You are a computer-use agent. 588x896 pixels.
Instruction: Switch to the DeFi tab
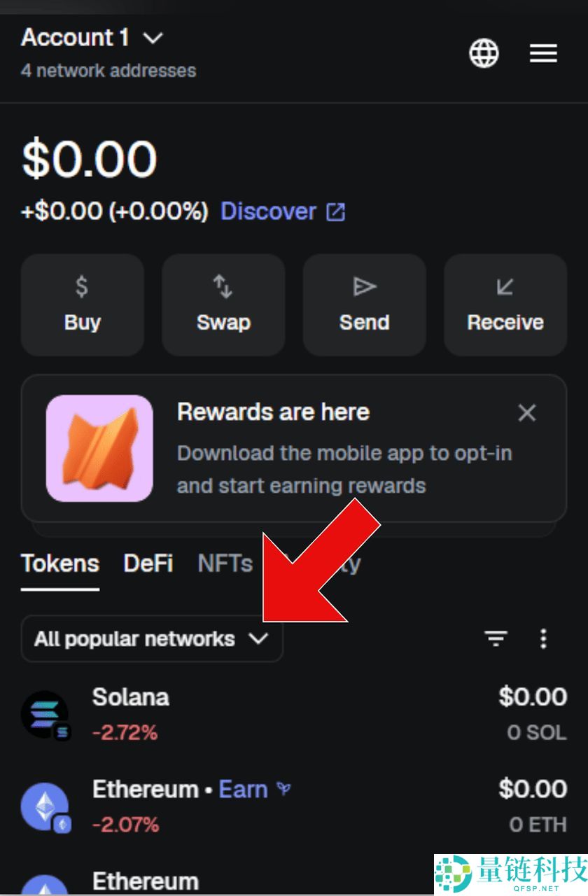point(148,563)
